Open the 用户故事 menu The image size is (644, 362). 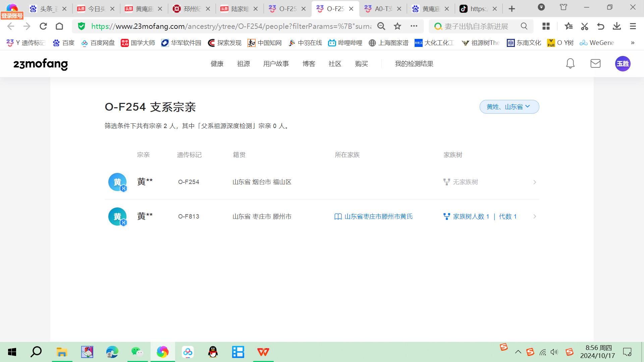pos(276,64)
